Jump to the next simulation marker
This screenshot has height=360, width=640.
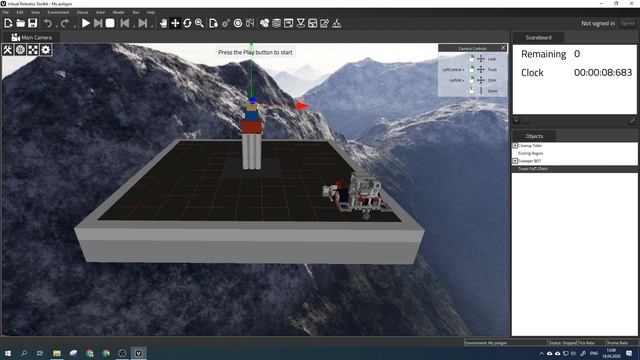pyautogui.click(x=142, y=23)
